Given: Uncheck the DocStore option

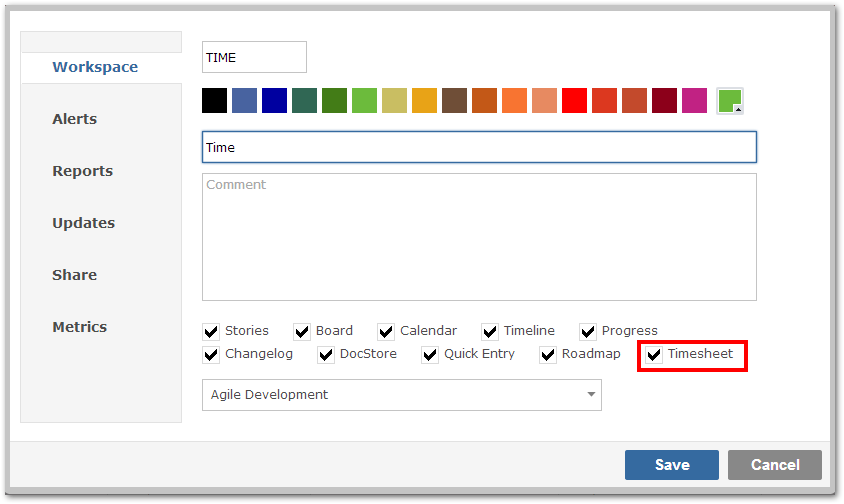Looking at the screenshot, I should pyautogui.click(x=326, y=355).
